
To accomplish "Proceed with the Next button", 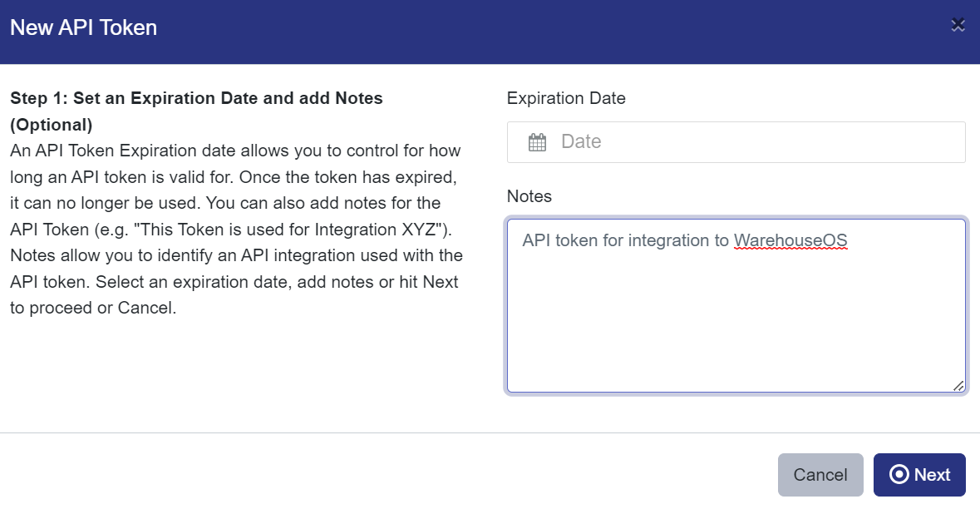I will [x=919, y=474].
